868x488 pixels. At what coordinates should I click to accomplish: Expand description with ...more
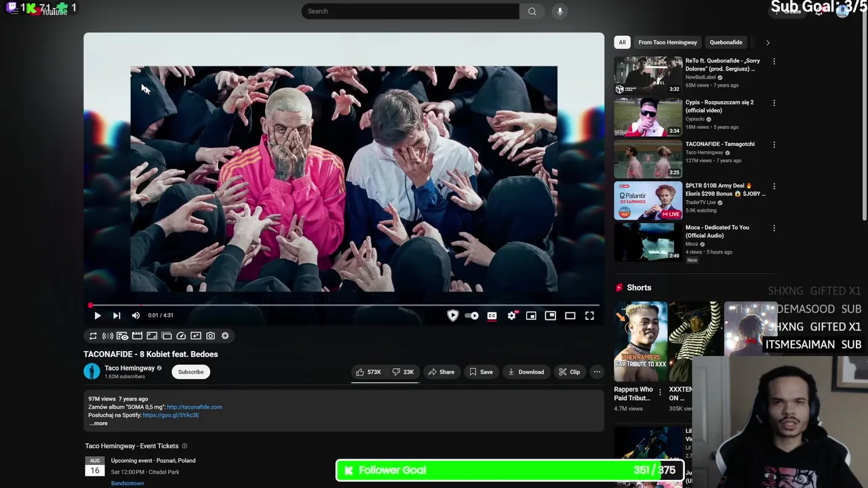point(98,423)
